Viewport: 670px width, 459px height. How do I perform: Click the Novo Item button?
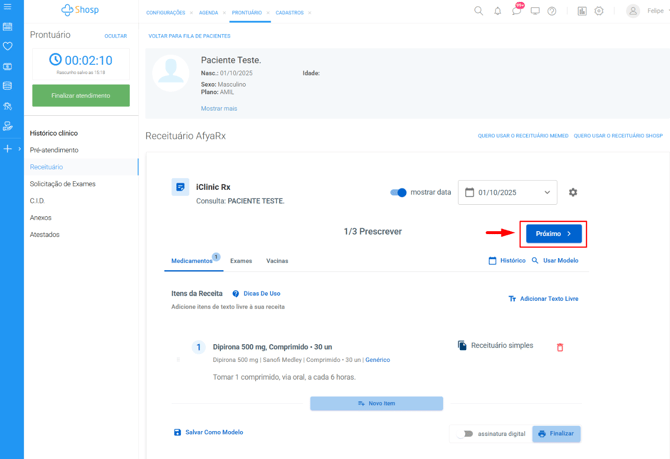376,403
